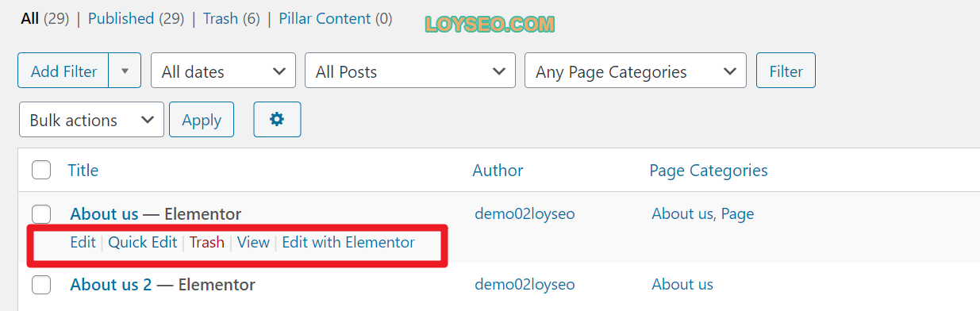Tick the select-all checkbox beside Title

(x=41, y=170)
